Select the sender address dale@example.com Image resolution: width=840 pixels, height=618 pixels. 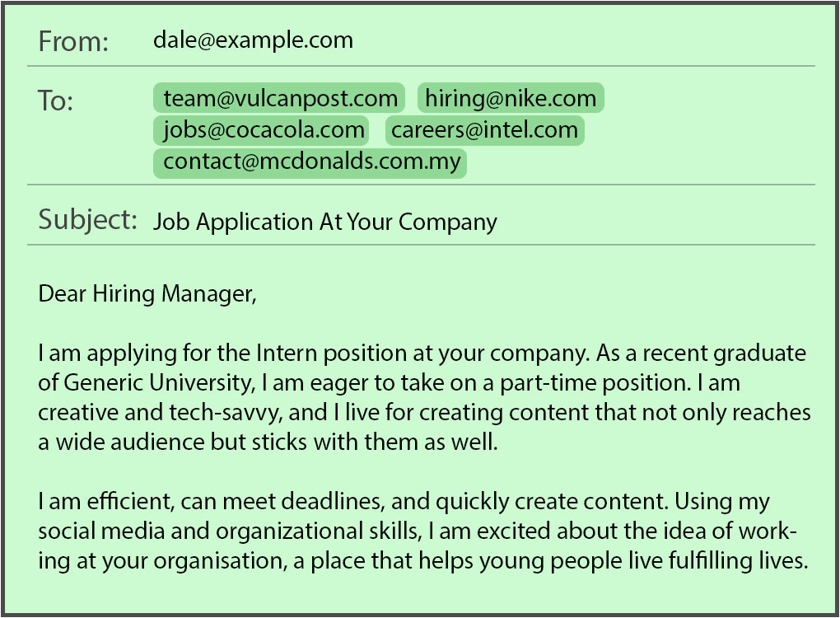(x=253, y=40)
